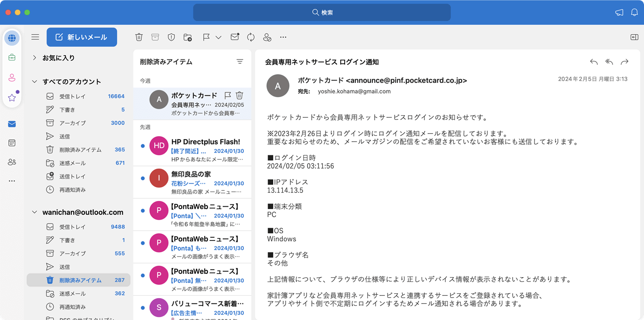The height and width of the screenshot is (320, 644).
Task: Click the gray A sender avatar in reading pane
Action: 278,86
